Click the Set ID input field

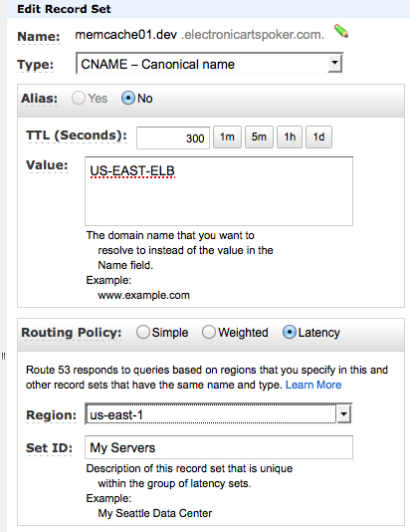click(219, 447)
